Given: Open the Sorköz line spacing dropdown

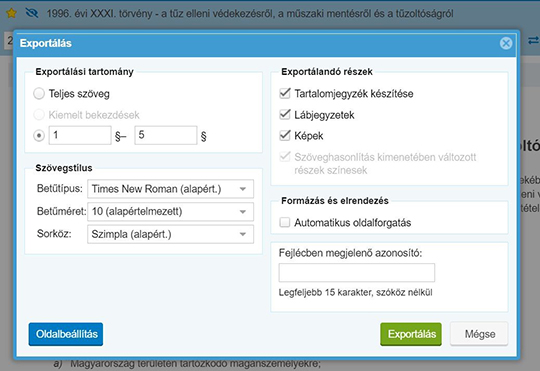Looking at the screenshot, I should [x=170, y=234].
